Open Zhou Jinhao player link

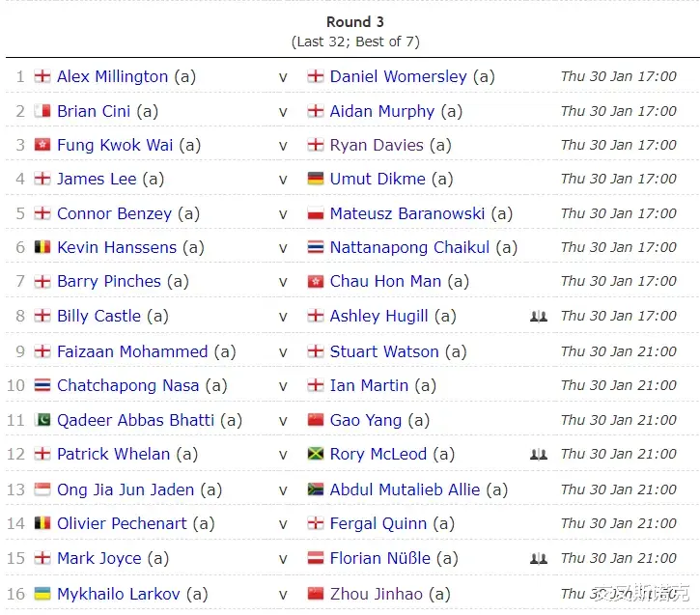coord(376,594)
